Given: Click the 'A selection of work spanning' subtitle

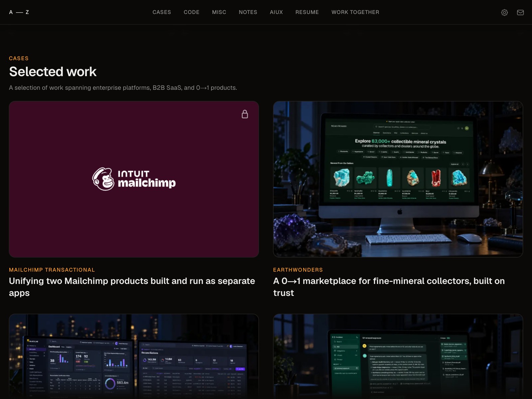Looking at the screenshot, I should [123, 88].
